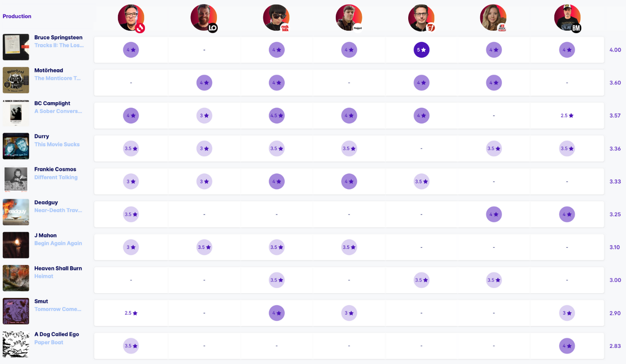Open the reviewer profile with the BM badge

pyautogui.click(x=567, y=18)
